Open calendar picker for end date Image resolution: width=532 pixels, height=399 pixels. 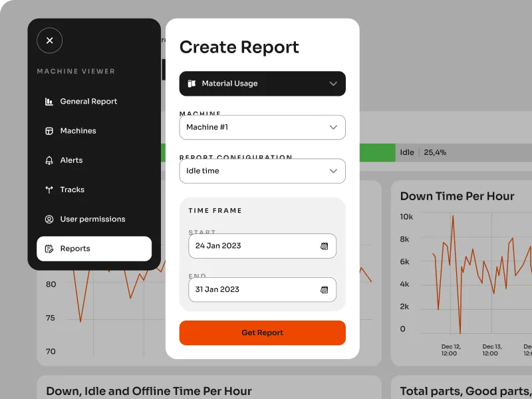click(x=325, y=289)
